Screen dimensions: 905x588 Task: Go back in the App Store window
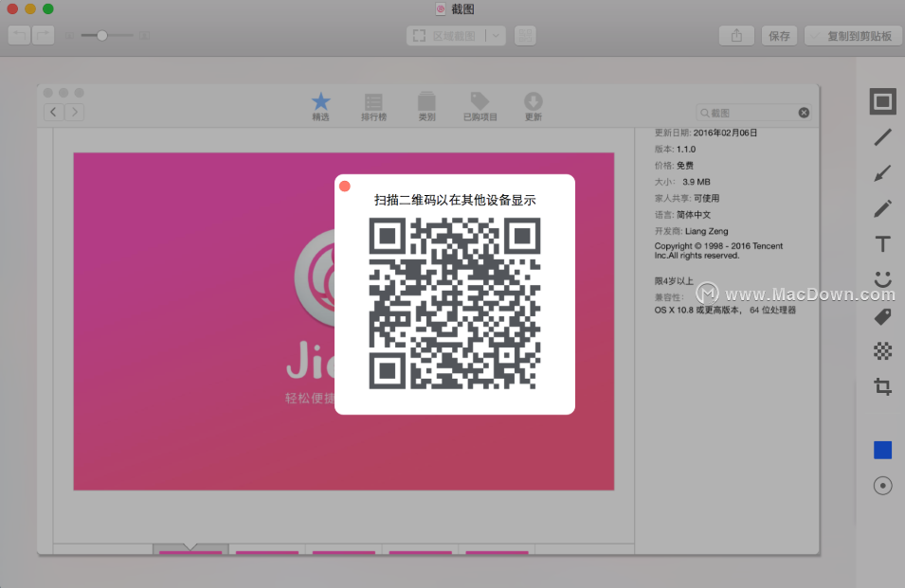tap(54, 112)
